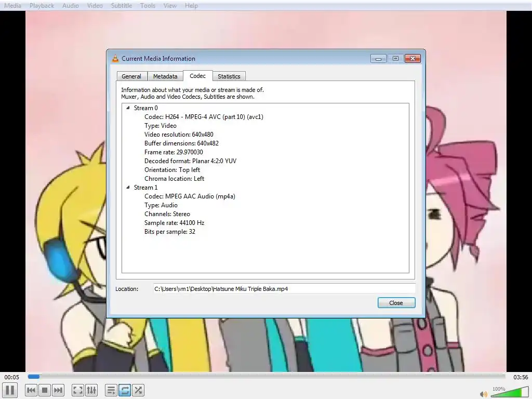Click the elapsed time 00:05 label
The image size is (532, 399).
coord(12,377)
